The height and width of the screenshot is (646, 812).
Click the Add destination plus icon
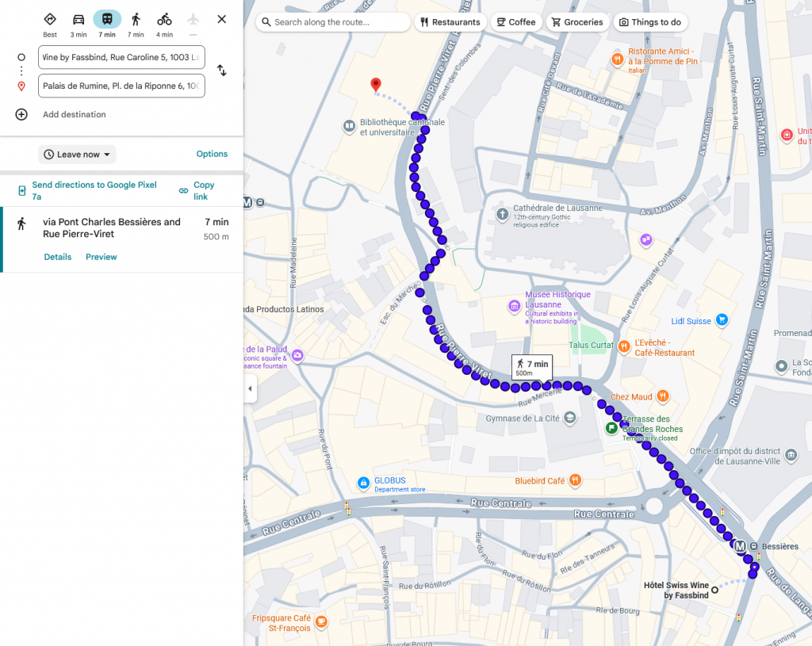tap(21, 114)
